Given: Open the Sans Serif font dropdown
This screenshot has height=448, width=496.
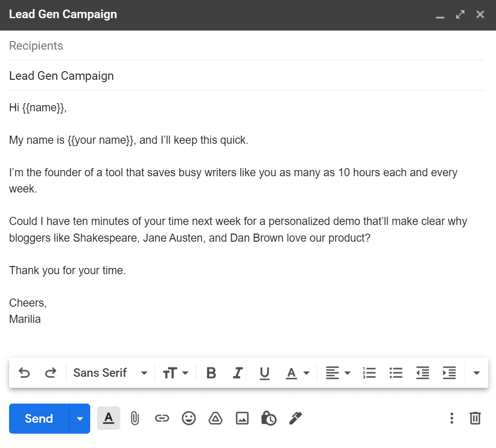Looking at the screenshot, I should click(110, 373).
